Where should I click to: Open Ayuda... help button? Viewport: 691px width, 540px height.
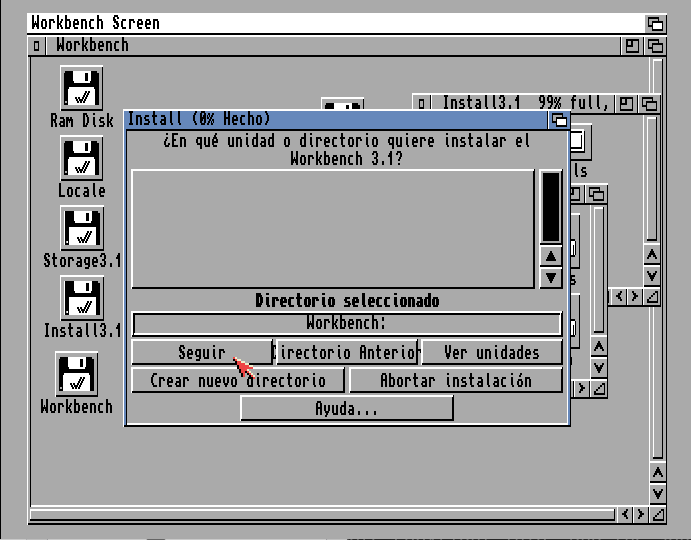(x=346, y=408)
